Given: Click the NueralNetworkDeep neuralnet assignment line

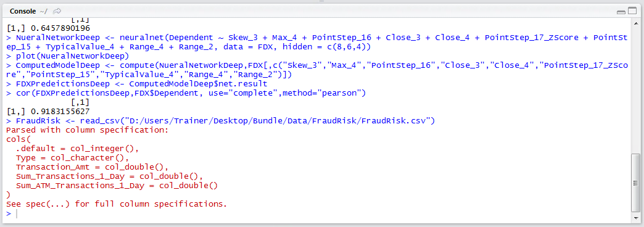Looking at the screenshot, I should (x=317, y=43).
